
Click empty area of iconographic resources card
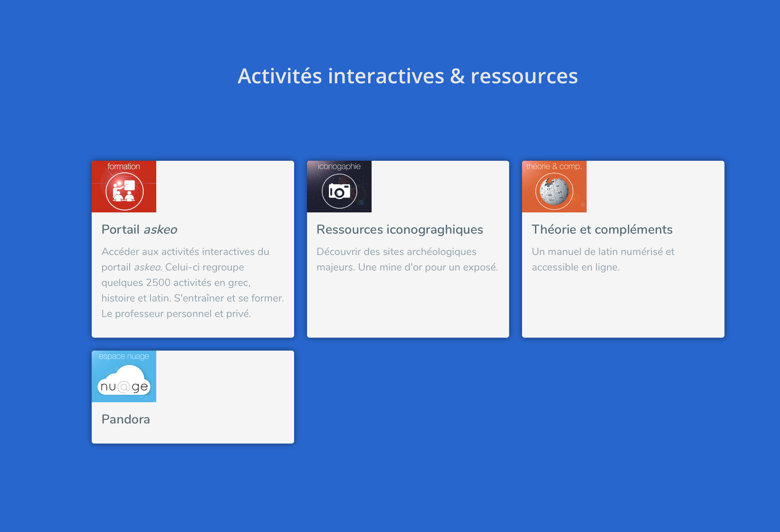pyautogui.click(x=407, y=305)
